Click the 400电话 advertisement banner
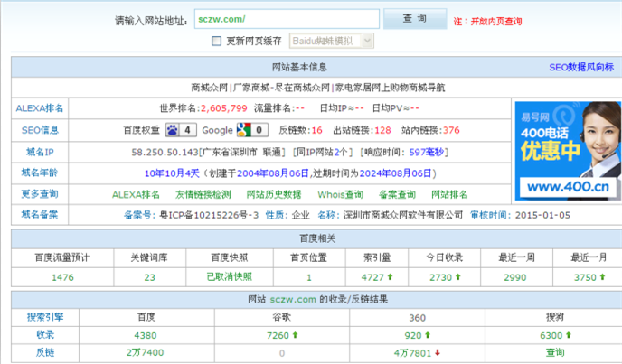 [x=568, y=151]
